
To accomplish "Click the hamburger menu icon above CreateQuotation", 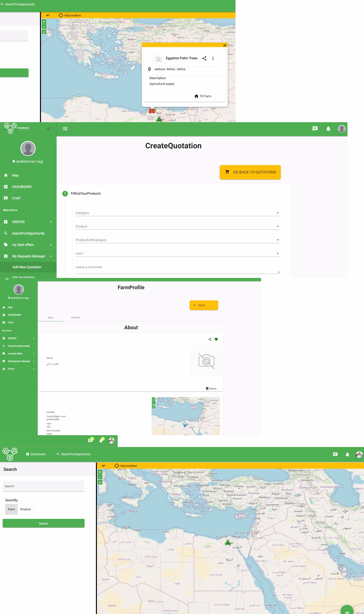I will point(65,129).
